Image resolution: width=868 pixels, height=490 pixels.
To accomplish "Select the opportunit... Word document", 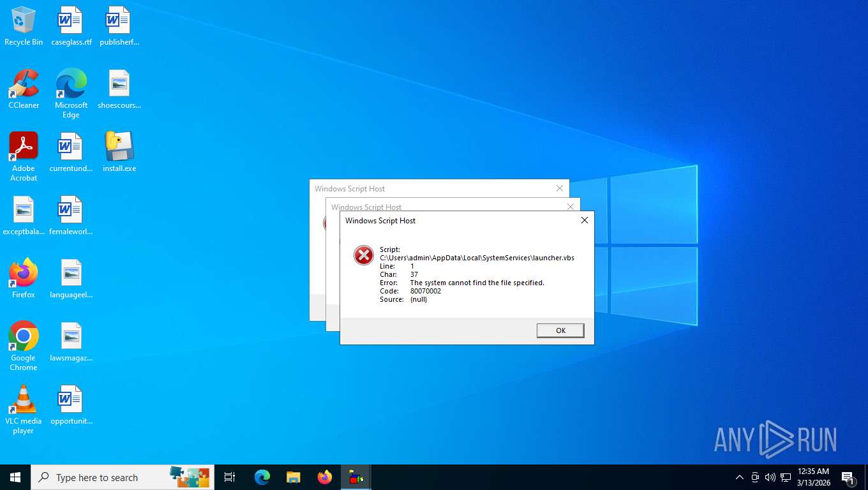I will (71, 405).
